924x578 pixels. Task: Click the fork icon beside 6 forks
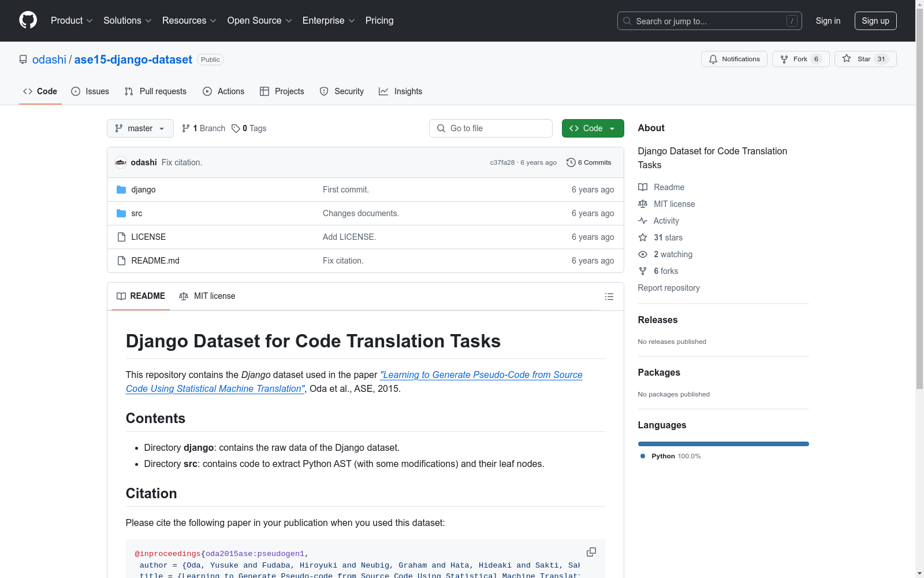pos(643,271)
